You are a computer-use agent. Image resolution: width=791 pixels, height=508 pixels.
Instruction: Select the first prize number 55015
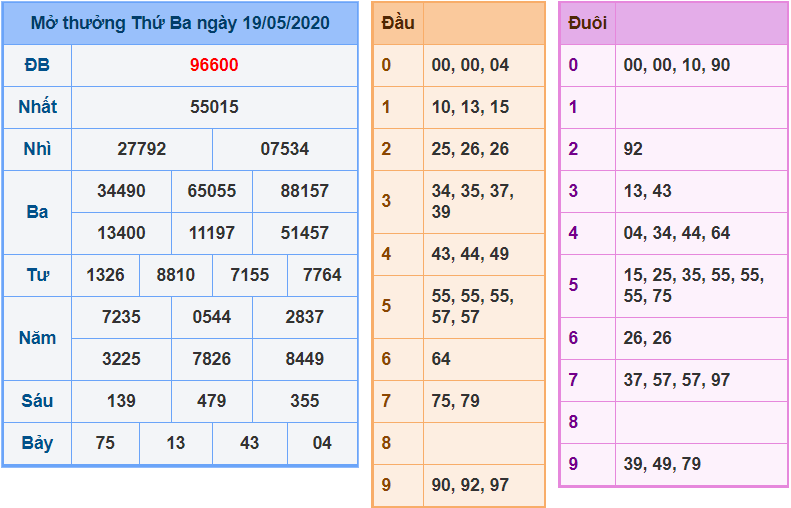click(214, 107)
